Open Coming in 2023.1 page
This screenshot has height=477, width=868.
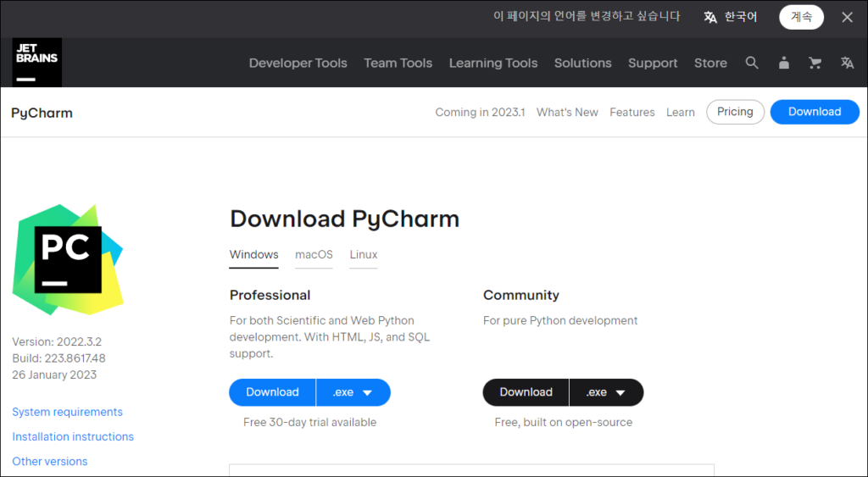pos(480,113)
